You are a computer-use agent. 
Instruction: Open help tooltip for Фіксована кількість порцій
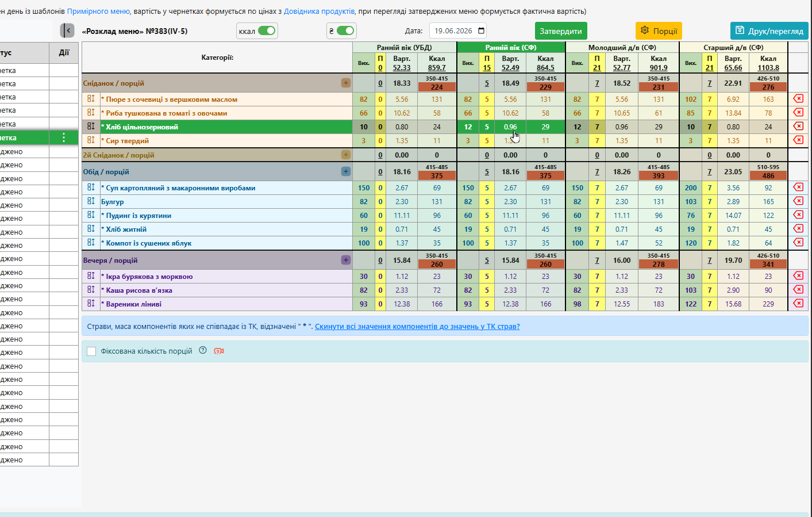tap(203, 350)
